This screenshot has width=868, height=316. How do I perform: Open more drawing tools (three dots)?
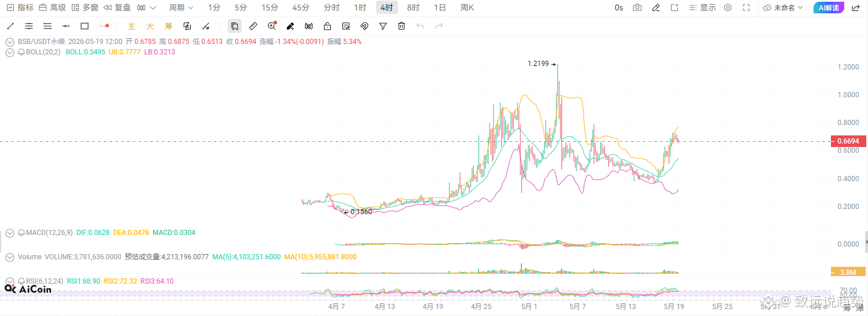[x=104, y=26]
